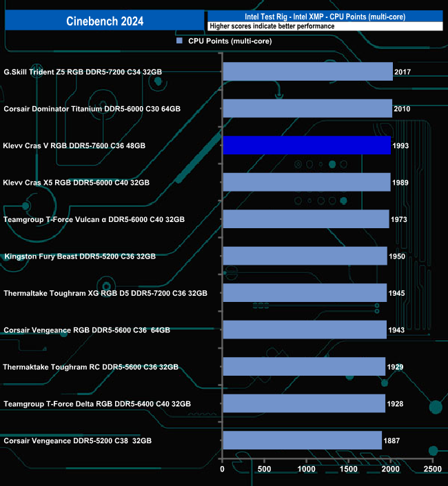Select the Corsair Vengeance DDR5-5200 C38 label
Viewport: 448px width, 486px height.
pyautogui.click(x=77, y=441)
